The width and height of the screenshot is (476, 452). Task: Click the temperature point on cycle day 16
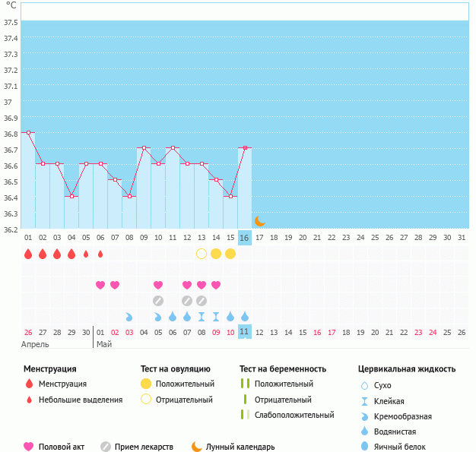click(x=245, y=148)
